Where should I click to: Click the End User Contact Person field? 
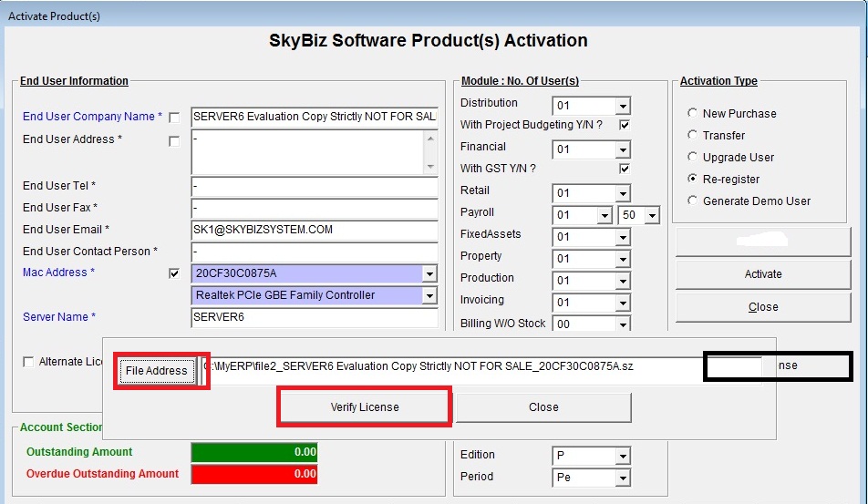point(315,252)
